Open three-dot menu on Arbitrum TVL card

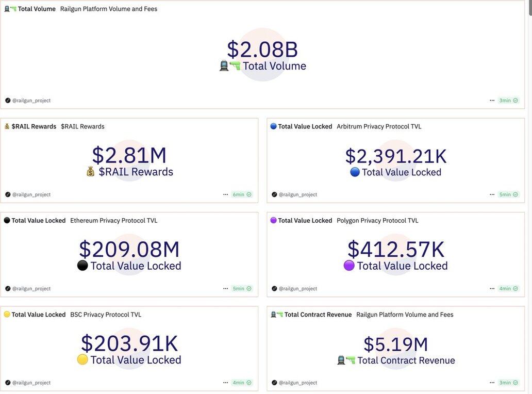point(492,194)
